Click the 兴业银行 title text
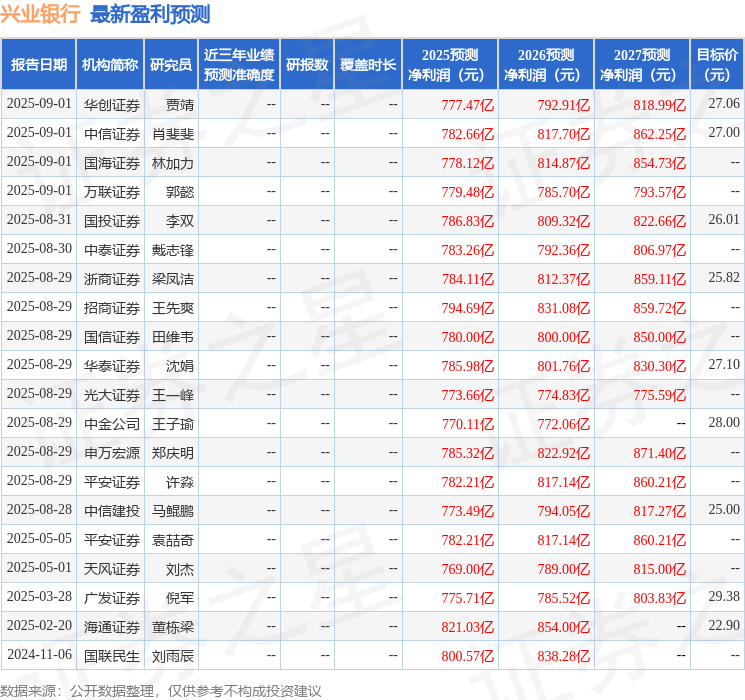This screenshot has height=700, width=745. [x=41, y=14]
